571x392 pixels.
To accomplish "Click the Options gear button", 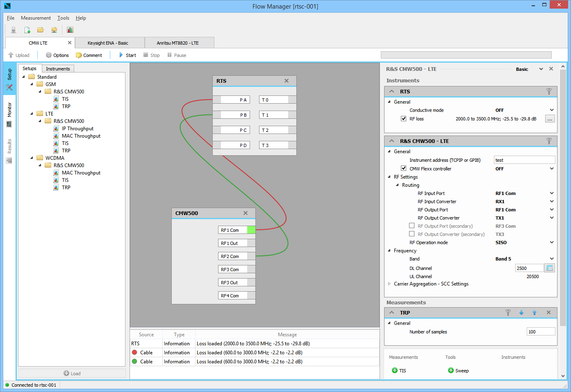I will pos(57,55).
